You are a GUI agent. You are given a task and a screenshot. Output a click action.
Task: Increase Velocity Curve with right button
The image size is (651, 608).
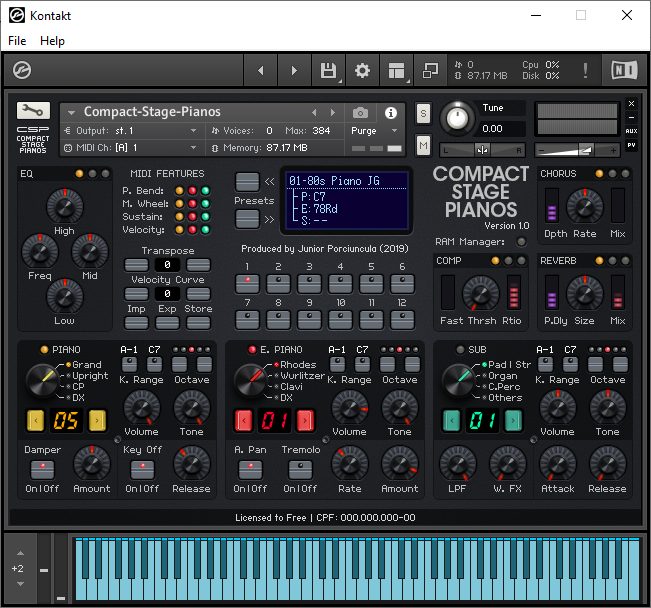[198, 294]
